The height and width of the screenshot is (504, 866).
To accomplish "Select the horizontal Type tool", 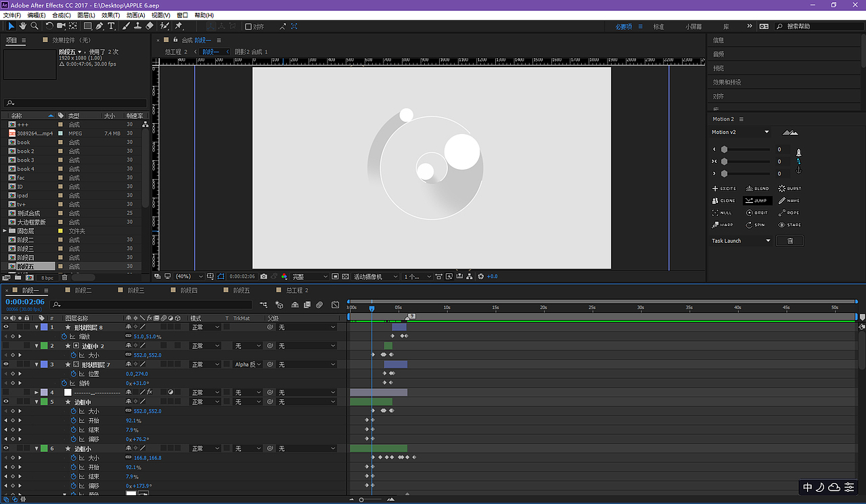I will 112,26.
